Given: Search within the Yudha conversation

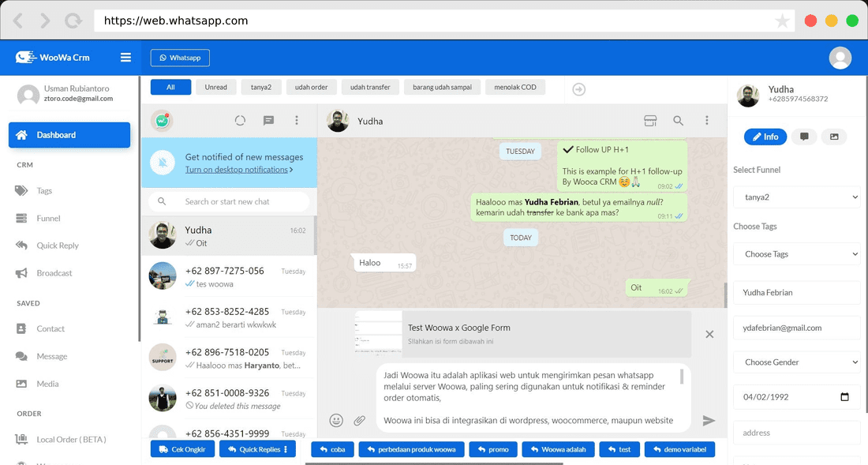Looking at the screenshot, I should click(678, 121).
